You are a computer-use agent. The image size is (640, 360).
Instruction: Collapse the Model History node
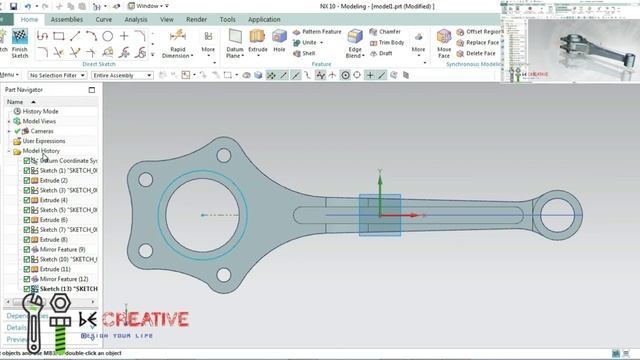tap(9, 151)
